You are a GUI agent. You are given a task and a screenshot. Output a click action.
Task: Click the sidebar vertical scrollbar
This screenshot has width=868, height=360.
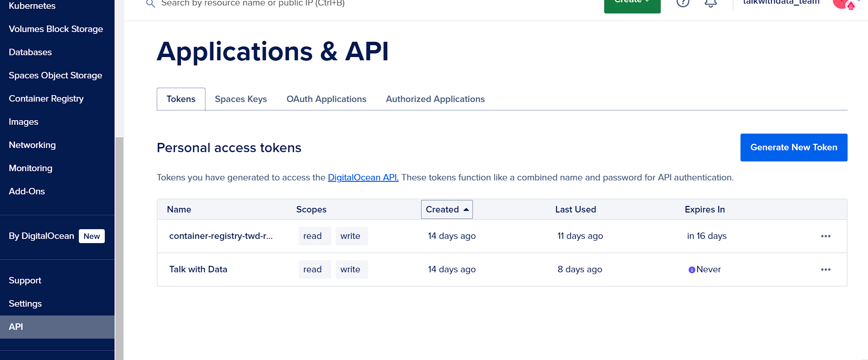pos(119,248)
